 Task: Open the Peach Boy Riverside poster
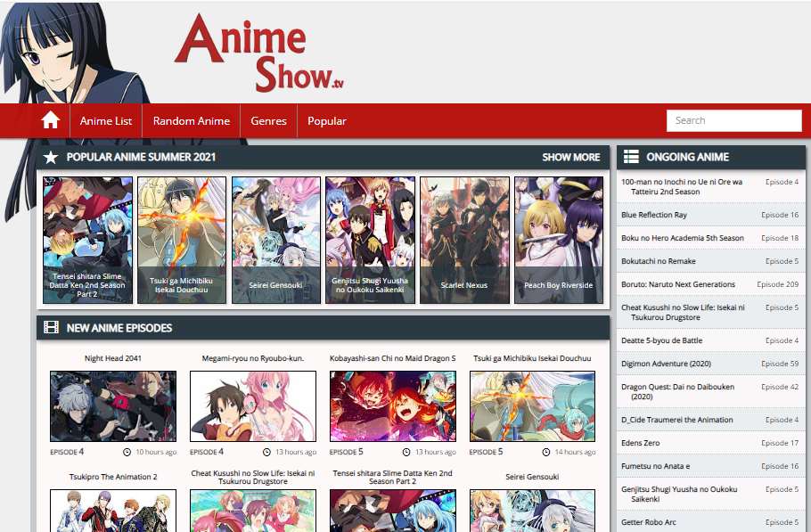click(x=559, y=240)
